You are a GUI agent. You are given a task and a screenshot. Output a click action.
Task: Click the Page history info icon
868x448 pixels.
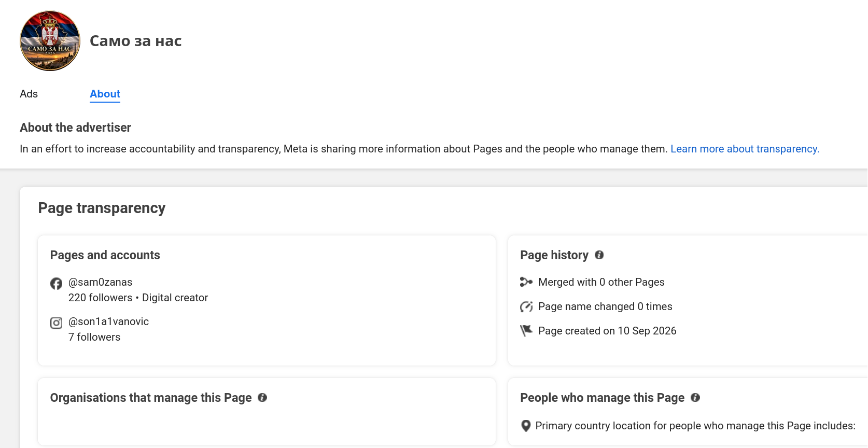coord(599,255)
